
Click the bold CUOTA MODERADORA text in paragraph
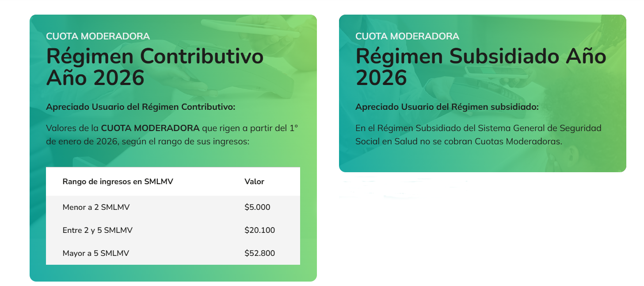coord(150,128)
